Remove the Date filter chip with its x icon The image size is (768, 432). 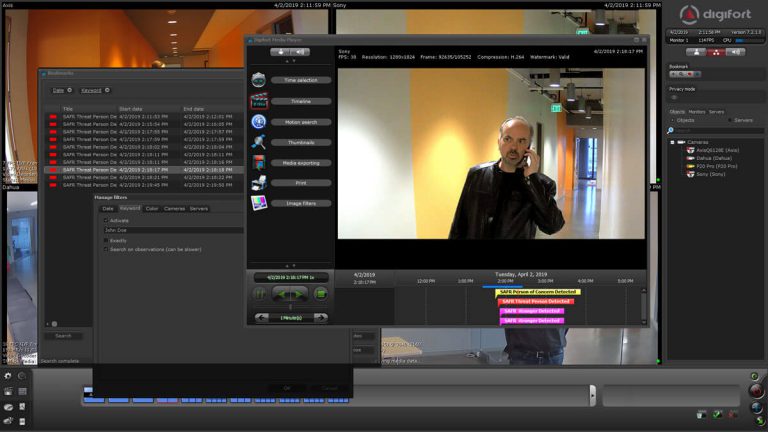coord(70,90)
